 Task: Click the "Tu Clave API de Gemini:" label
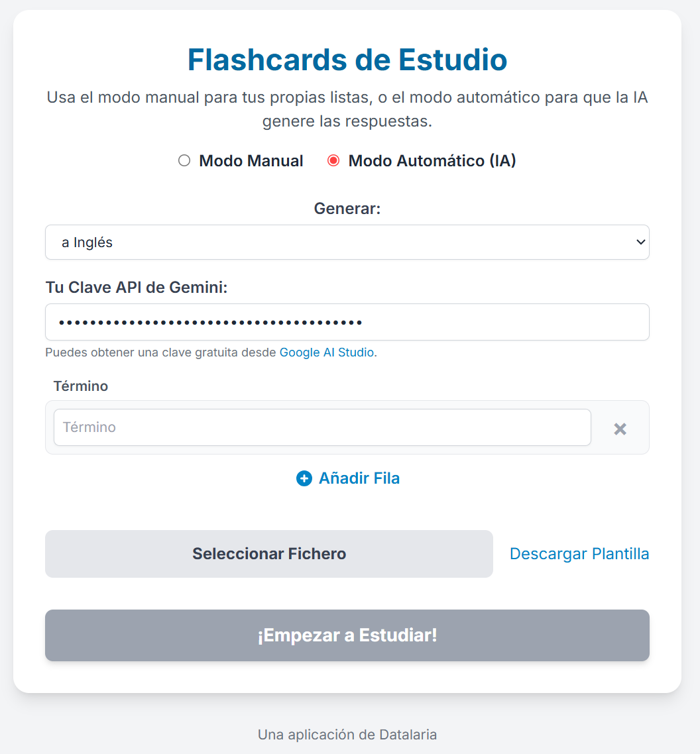point(137,288)
